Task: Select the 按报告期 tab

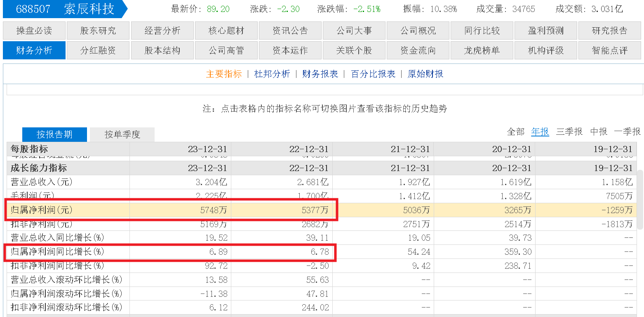Action: (54, 134)
